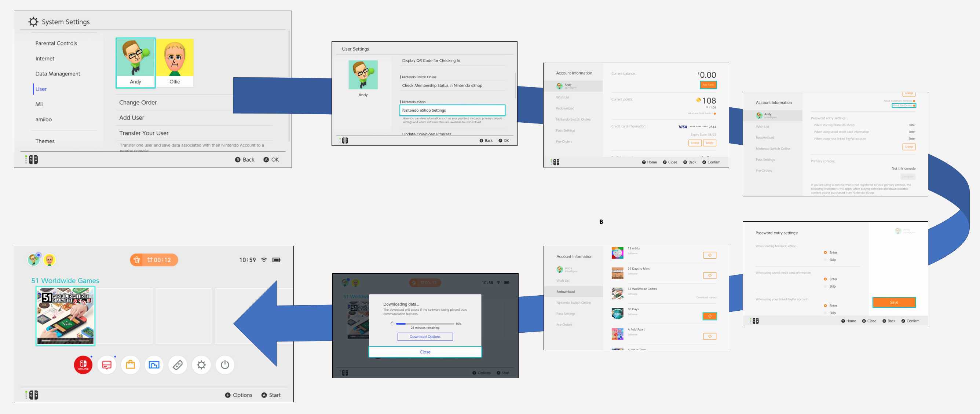Screen dimensions: 980x414
Task: Click redownload cloud button for 39 Days to Mars
Action: click(x=710, y=275)
